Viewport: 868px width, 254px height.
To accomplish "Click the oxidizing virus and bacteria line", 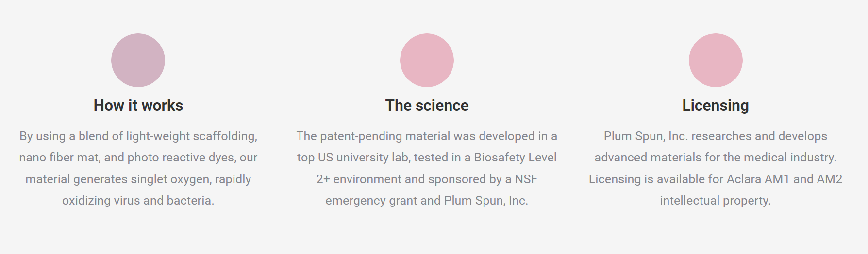I will tap(138, 201).
